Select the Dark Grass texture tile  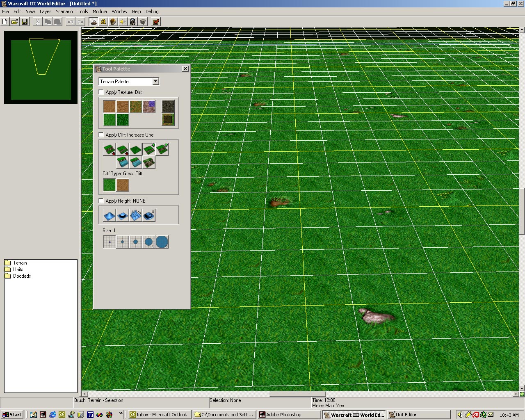pos(123,120)
